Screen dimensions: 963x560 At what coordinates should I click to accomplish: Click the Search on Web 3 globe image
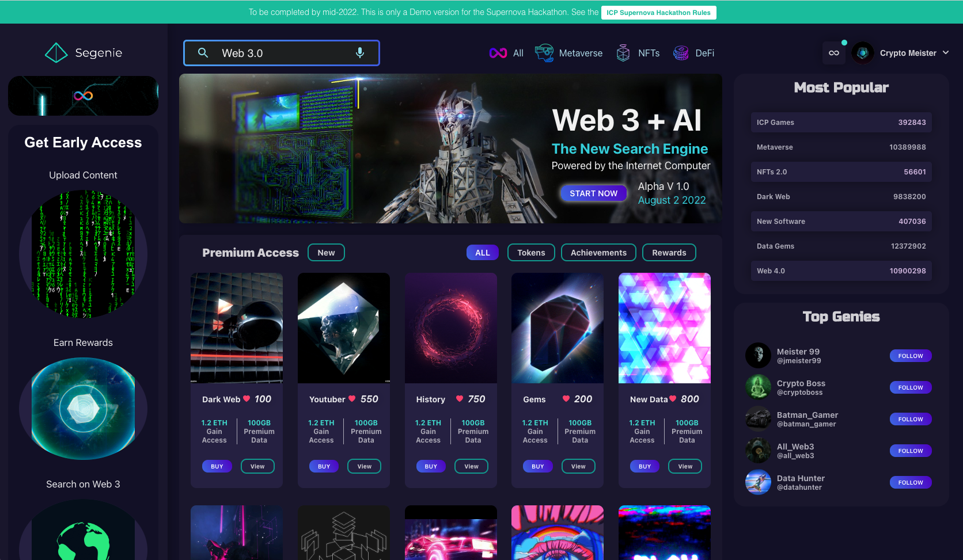point(83,529)
